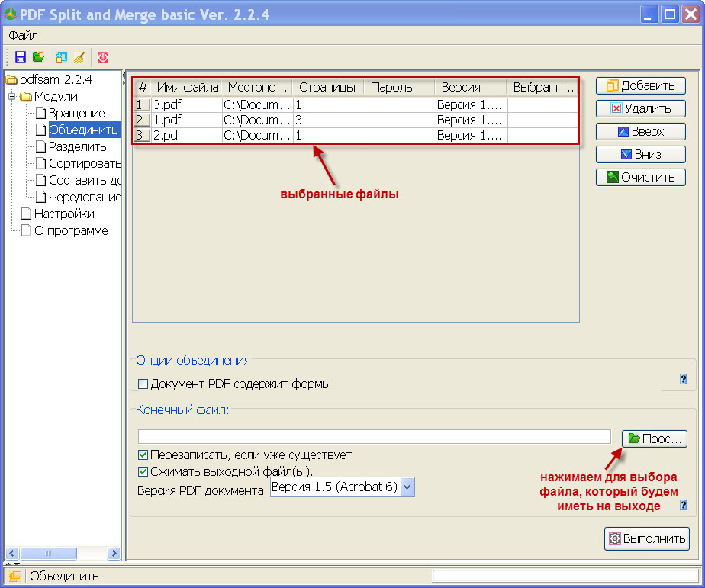The width and height of the screenshot is (705, 588).
Task: Click the help icon in merge options
Action: pos(684,379)
